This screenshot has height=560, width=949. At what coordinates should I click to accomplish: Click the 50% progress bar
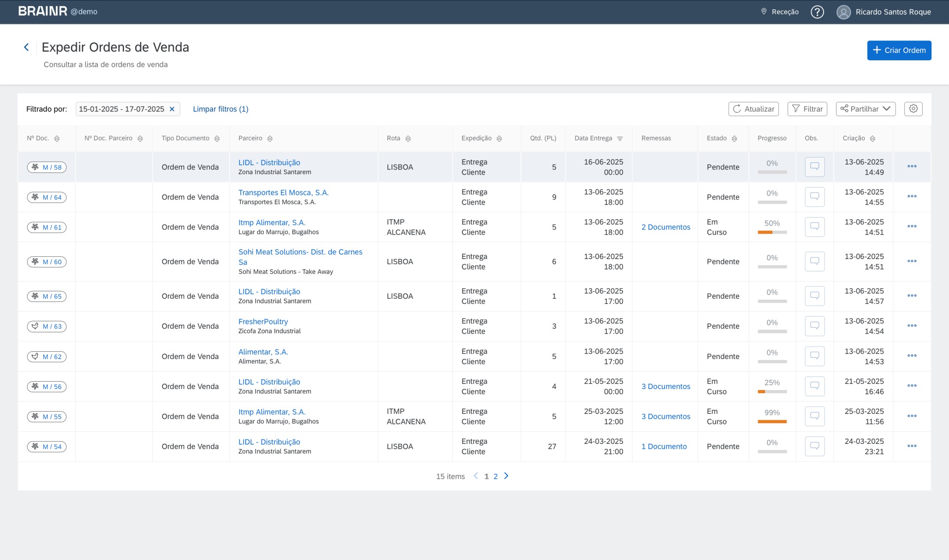772,232
